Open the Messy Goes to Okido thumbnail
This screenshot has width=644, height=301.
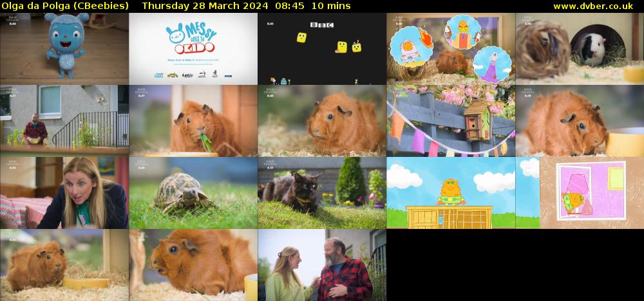pos(193,48)
